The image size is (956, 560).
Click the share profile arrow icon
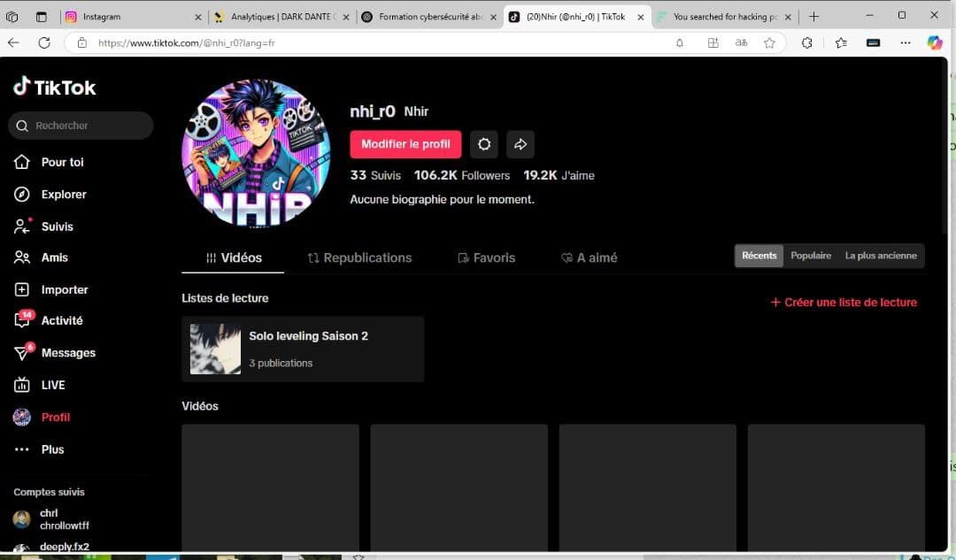pyautogui.click(x=520, y=143)
